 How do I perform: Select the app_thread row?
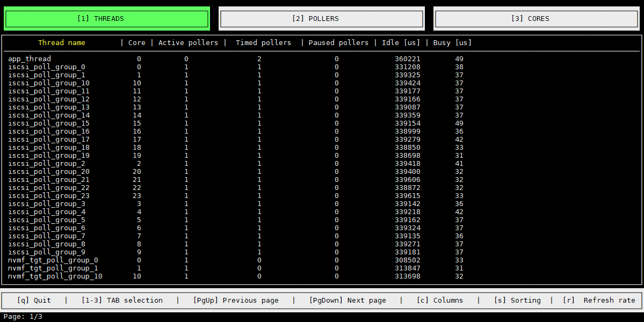coord(30,59)
